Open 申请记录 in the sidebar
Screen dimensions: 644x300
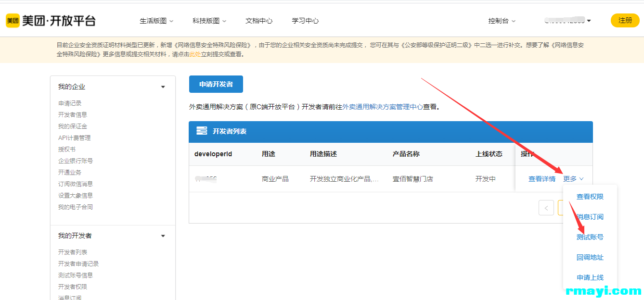(70, 103)
